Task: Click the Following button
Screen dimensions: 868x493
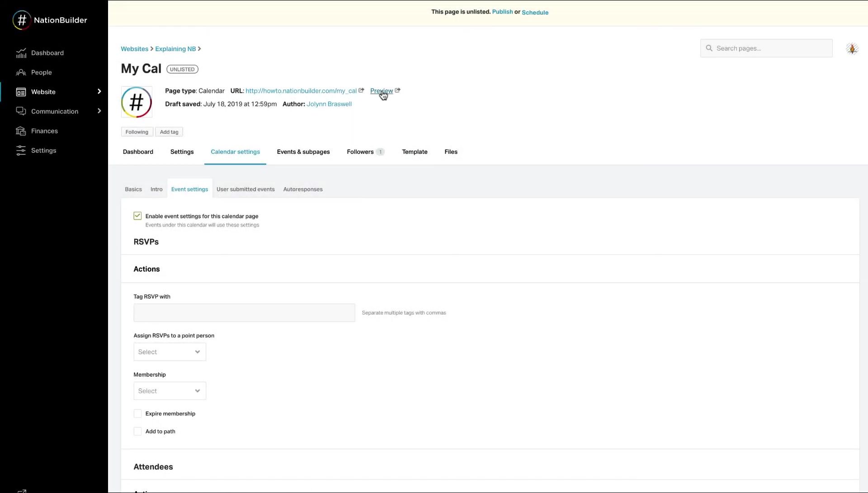Action: click(x=137, y=132)
